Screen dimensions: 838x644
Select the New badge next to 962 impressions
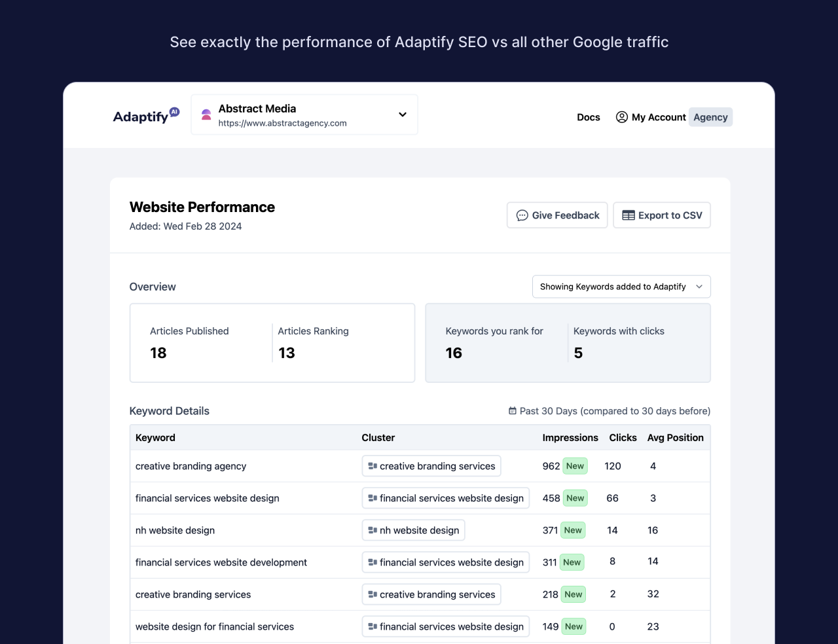coord(574,466)
